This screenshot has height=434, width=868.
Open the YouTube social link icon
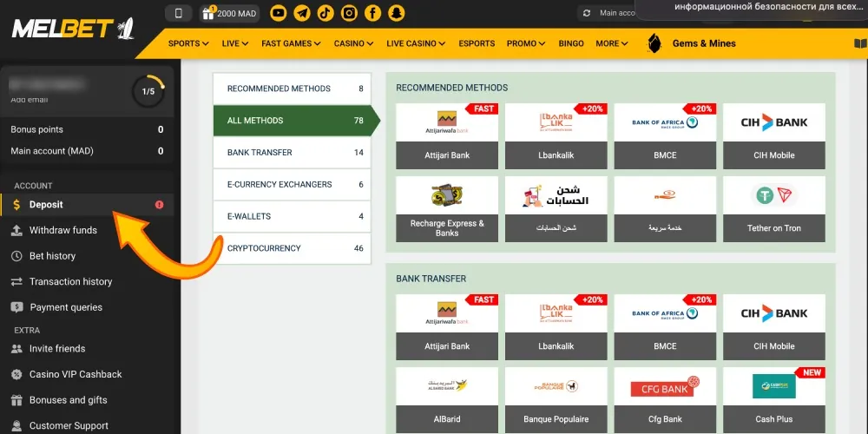279,13
